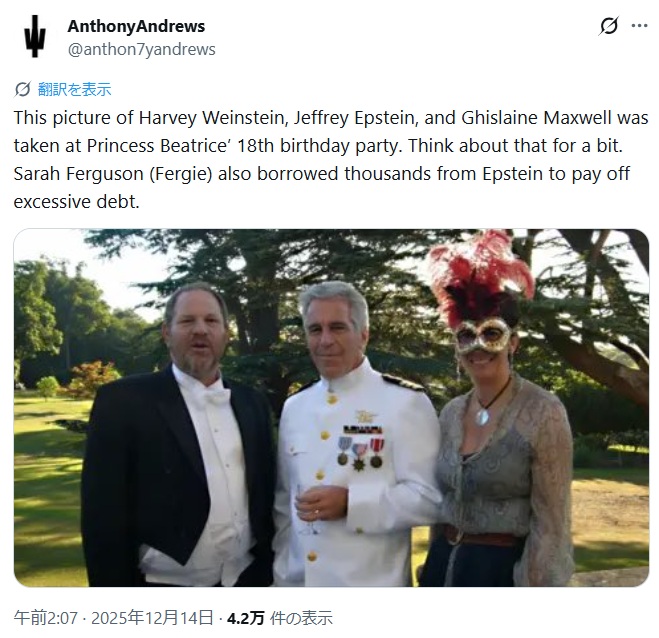Visit the @anthon7yandrews handle
Screen dimensions: 659x638
142,49
